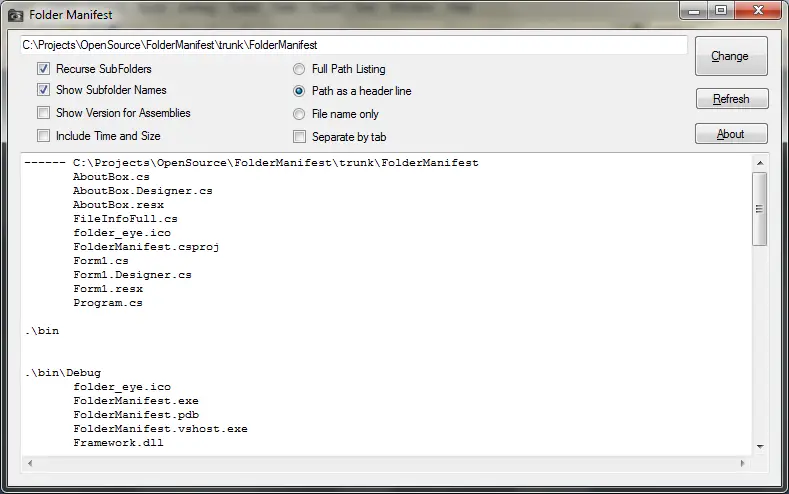This screenshot has height=494, width=789.
Task: Enable Show Version for Assemblies
Action: 43,113
